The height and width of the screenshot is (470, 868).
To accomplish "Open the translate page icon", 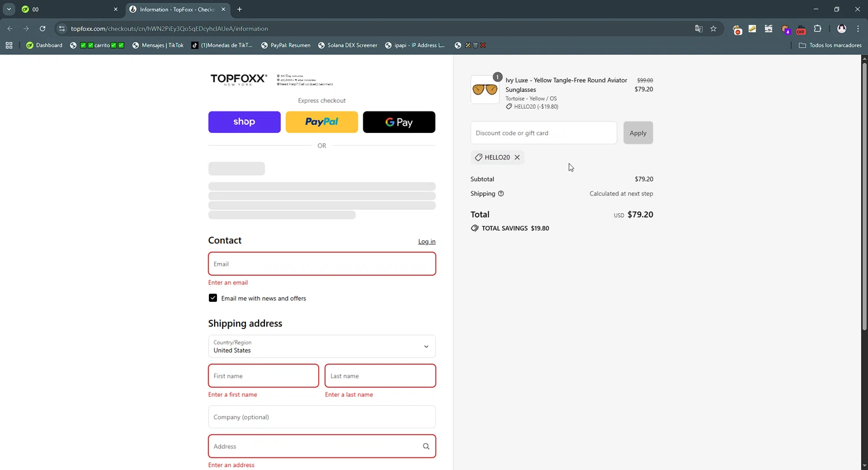I will 698,28.
